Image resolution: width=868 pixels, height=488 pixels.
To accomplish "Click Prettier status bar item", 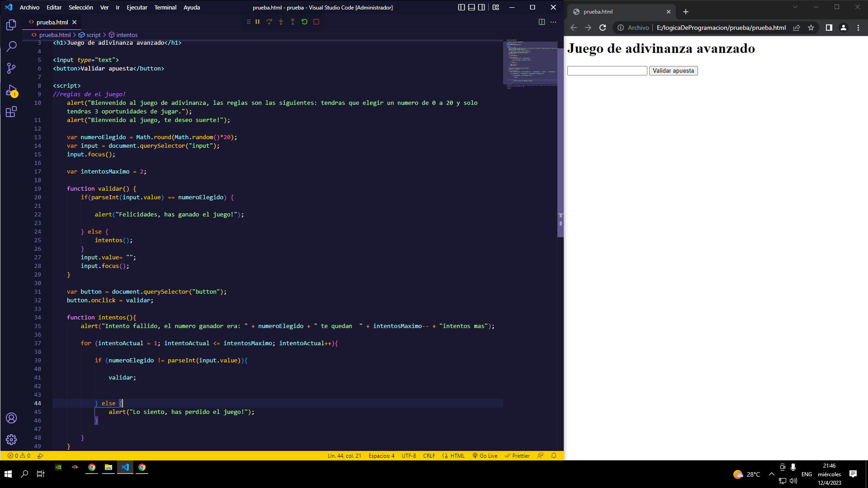I will tap(517, 455).
